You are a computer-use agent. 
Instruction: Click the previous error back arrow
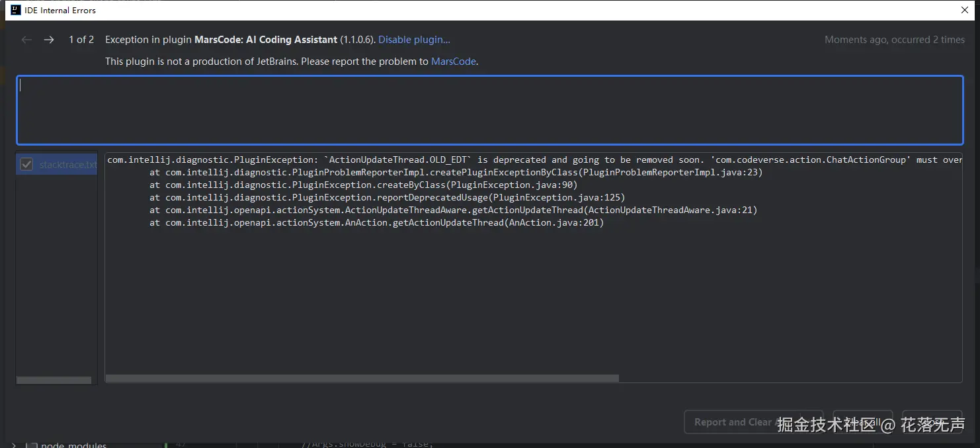tap(26, 40)
